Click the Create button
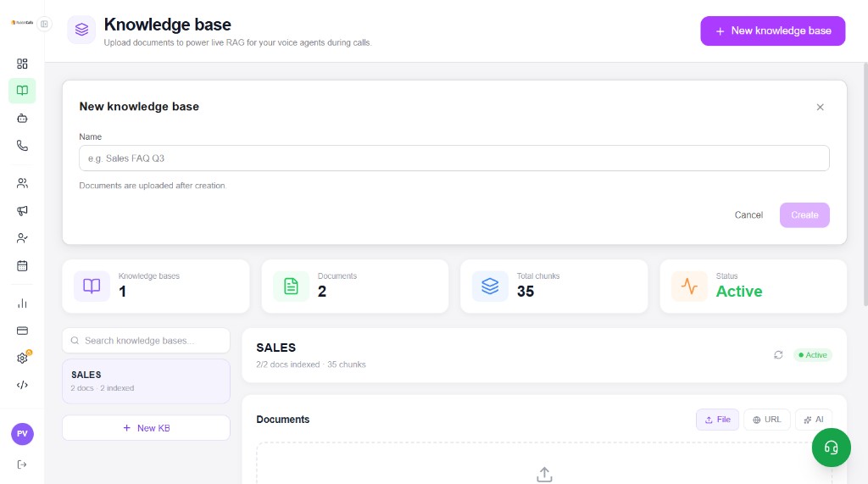868x484 pixels. tap(804, 214)
